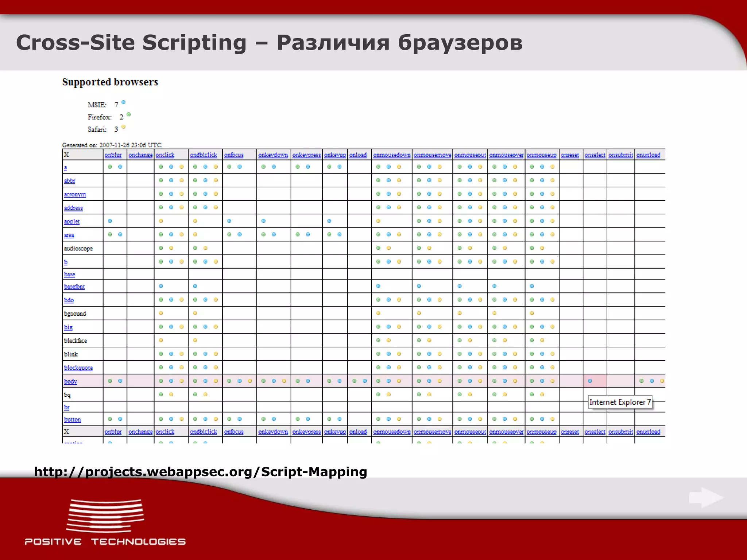The height and width of the screenshot is (560, 747).
Task: Click the blink row label
Action: [x=71, y=354]
